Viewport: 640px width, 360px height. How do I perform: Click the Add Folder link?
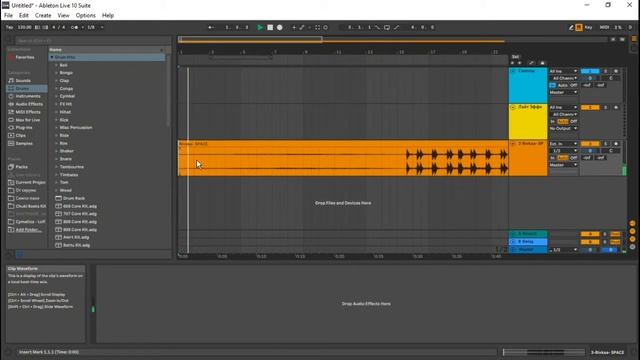coord(28,230)
